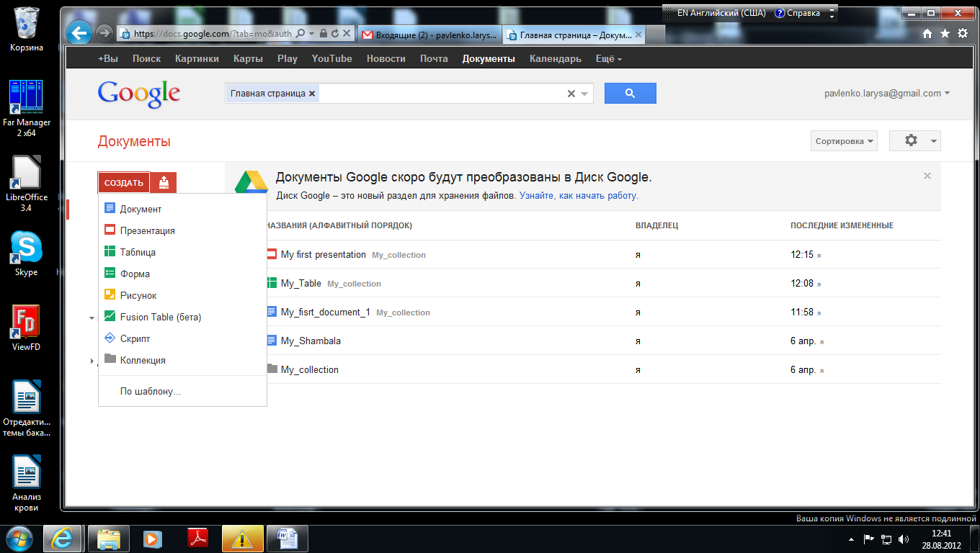Choose Таблица from the create menu
Image resolution: width=980 pixels, height=553 pixels.
point(182,252)
